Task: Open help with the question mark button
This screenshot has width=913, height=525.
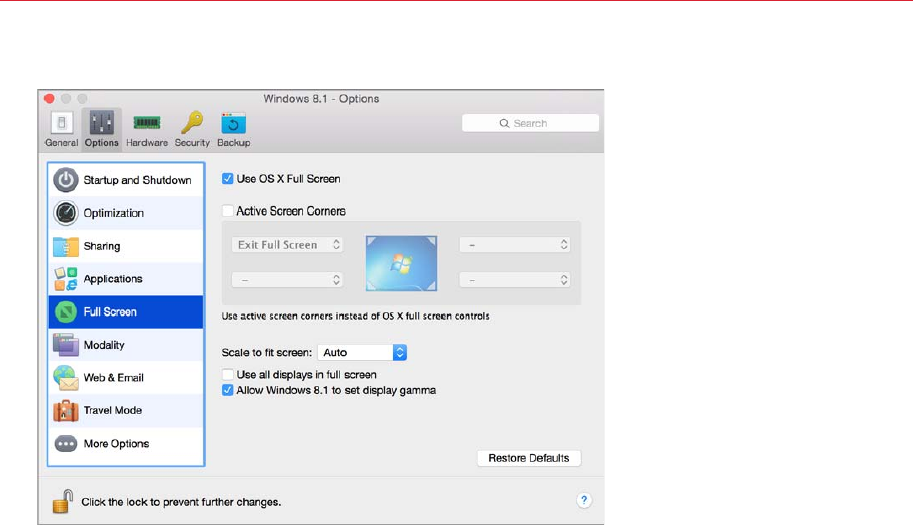Action: point(584,500)
